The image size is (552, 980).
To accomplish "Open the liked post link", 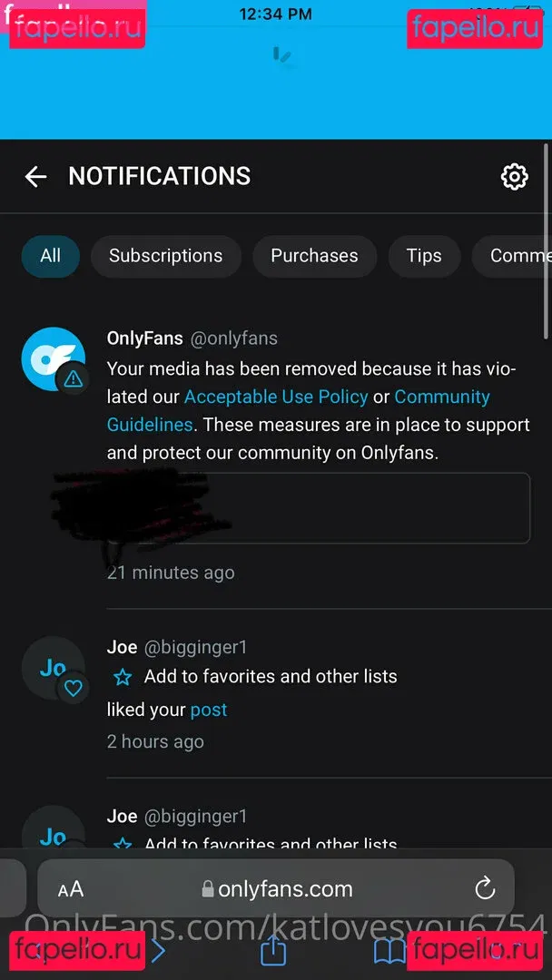I will click(209, 710).
